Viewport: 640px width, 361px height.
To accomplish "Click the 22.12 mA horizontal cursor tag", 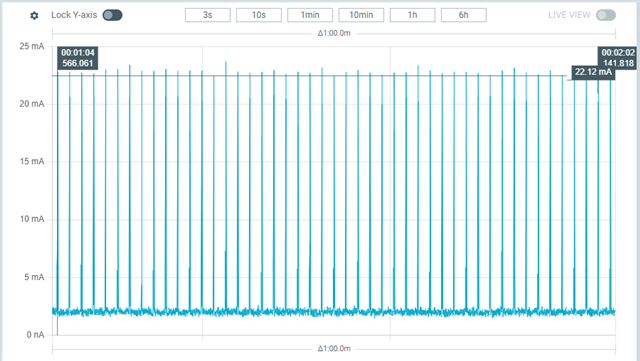I will 593,72.
